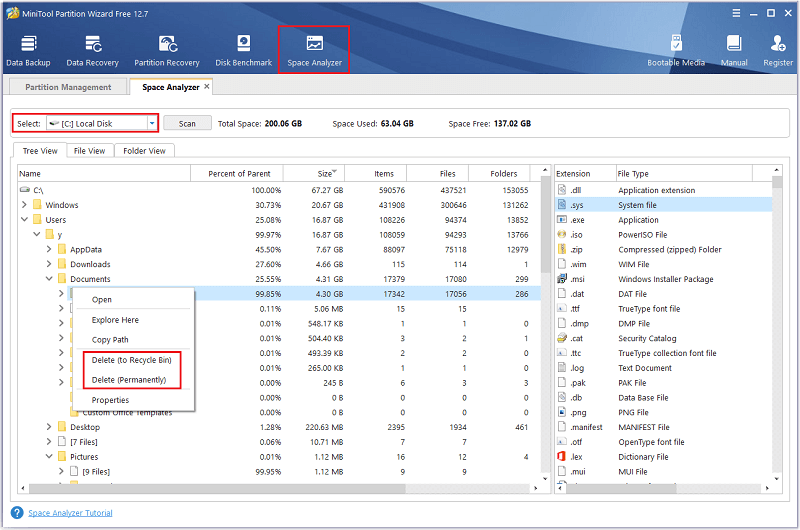Click the Register icon
The height and width of the screenshot is (530, 800).
coord(778,43)
